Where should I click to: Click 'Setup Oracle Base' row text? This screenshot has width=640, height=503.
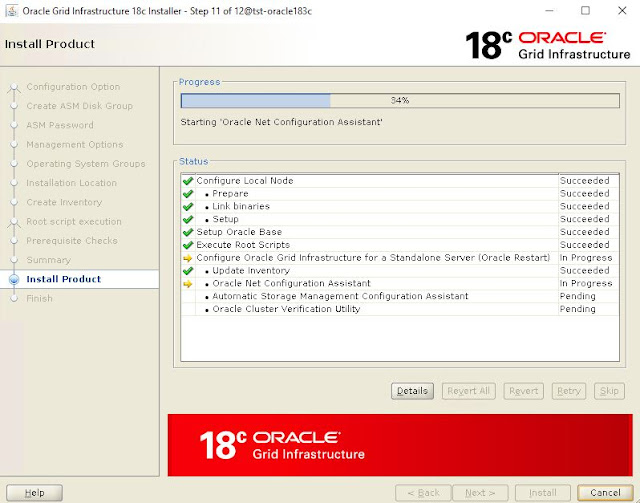(x=239, y=232)
